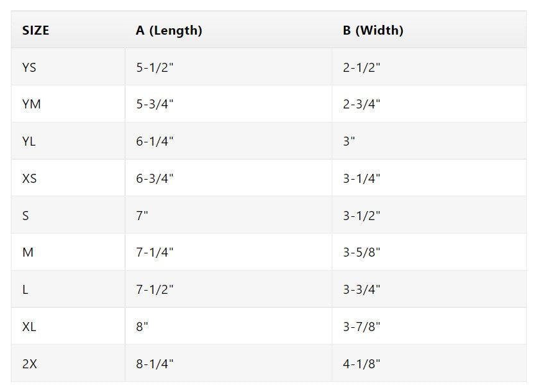Select the XL size cell

[30, 327]
